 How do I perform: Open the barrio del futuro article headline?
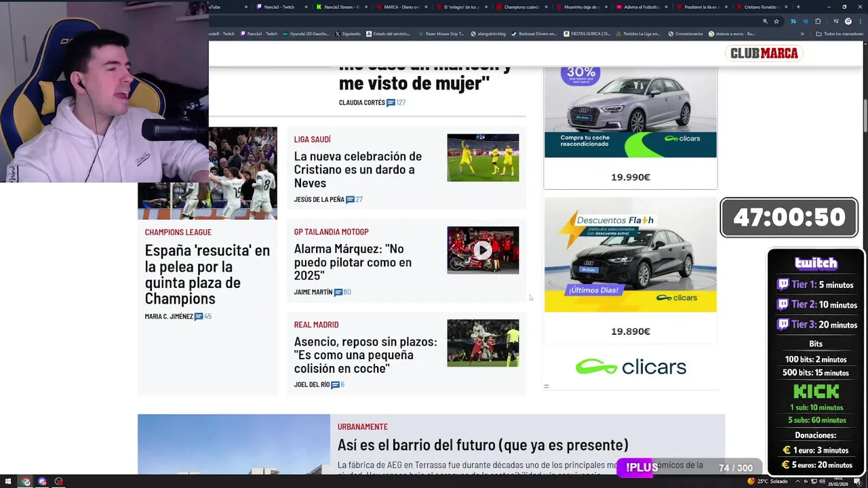click(483, 445)
